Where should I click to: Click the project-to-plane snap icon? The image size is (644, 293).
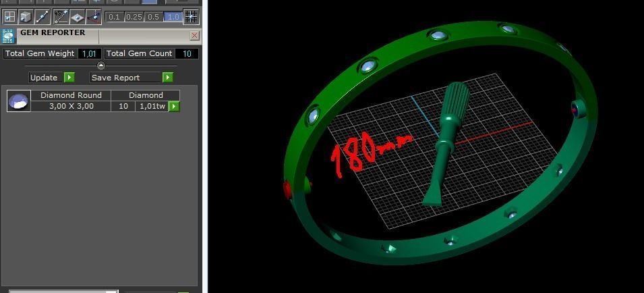[x=94, y=17]
